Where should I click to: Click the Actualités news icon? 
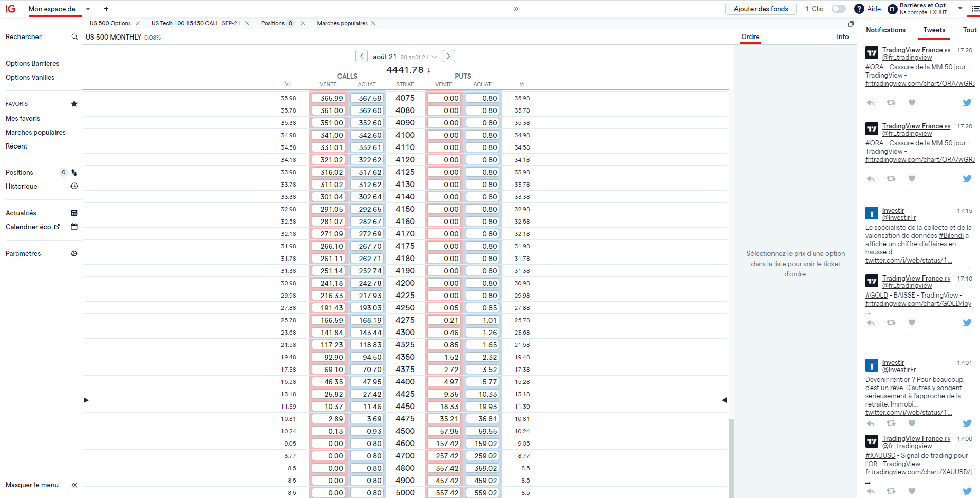(74, 213)
